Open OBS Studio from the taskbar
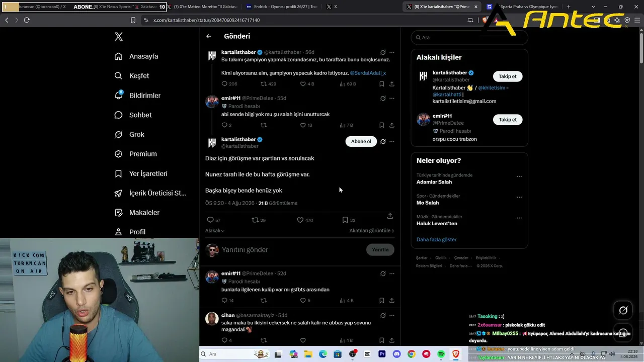 (352, 354)
